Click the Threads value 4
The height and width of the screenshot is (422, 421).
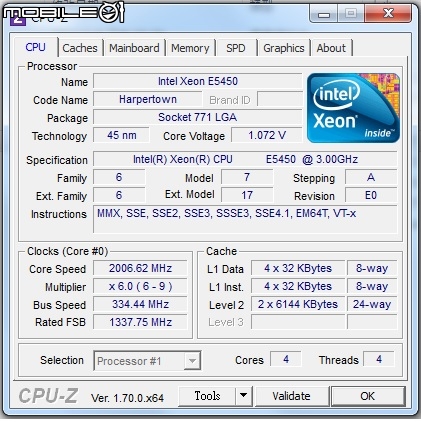click(379, 359)
